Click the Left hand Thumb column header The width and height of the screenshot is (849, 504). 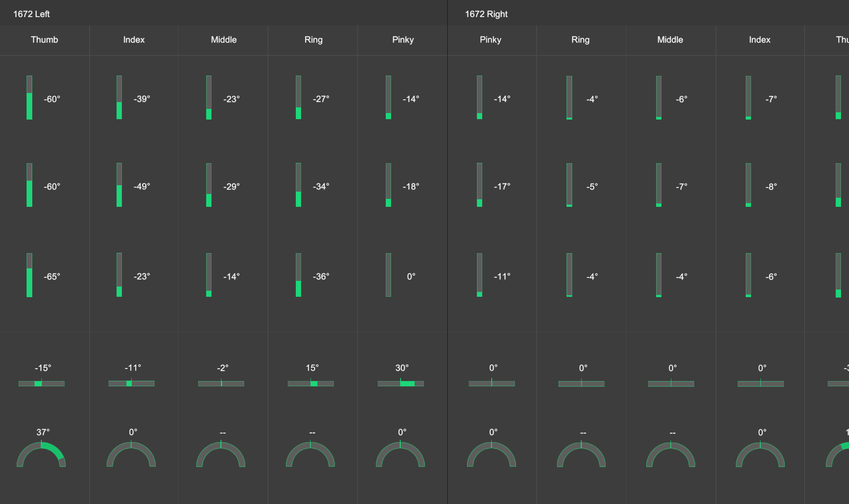pyautogui.click(x=44, y=40)
